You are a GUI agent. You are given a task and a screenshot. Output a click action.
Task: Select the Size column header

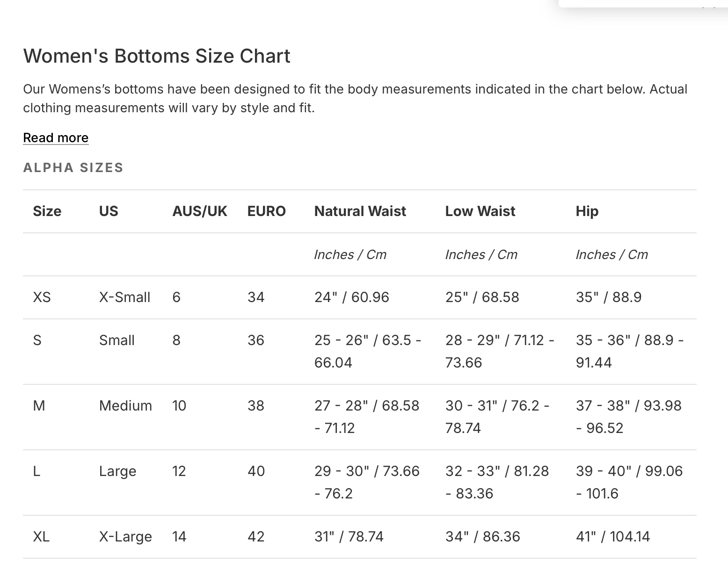click(47, 211)
